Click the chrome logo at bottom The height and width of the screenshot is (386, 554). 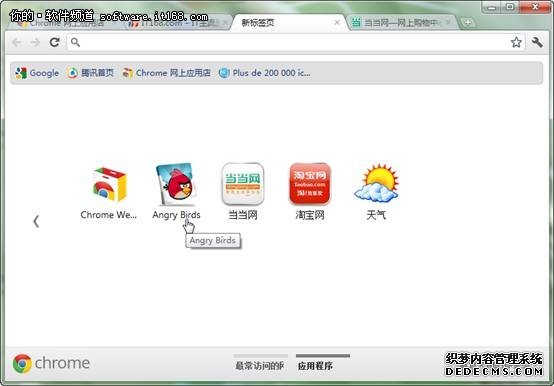pos(51,363)
